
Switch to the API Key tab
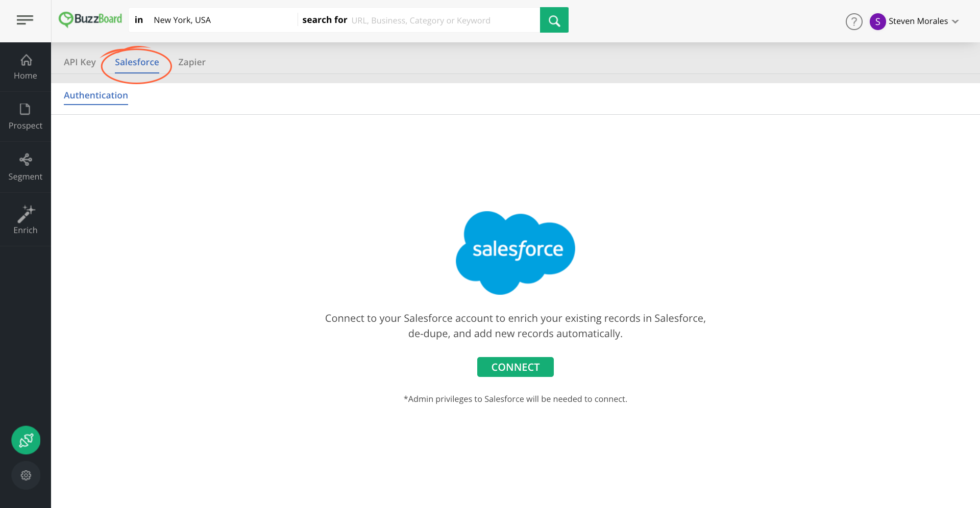pyautogui.click(x=80, y=62)
